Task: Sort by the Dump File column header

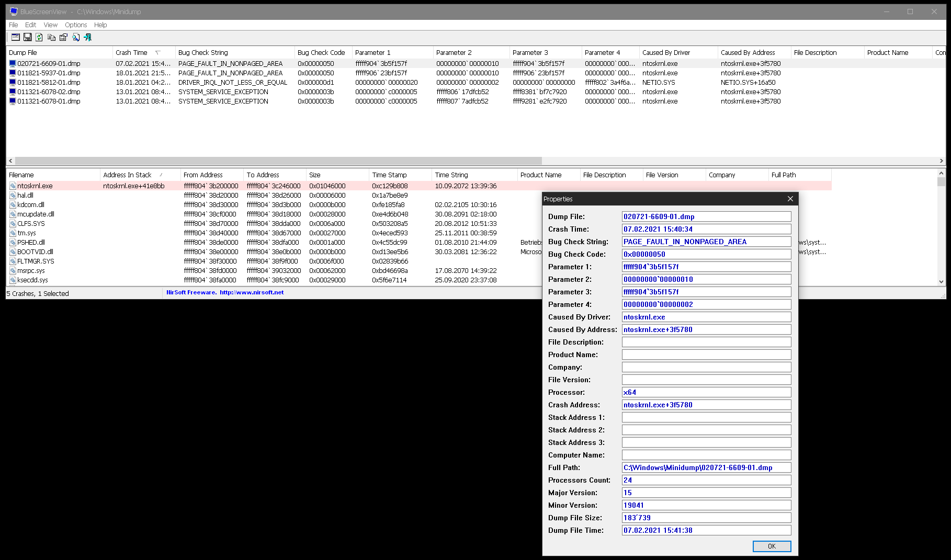Action: (x=60, y=52)
